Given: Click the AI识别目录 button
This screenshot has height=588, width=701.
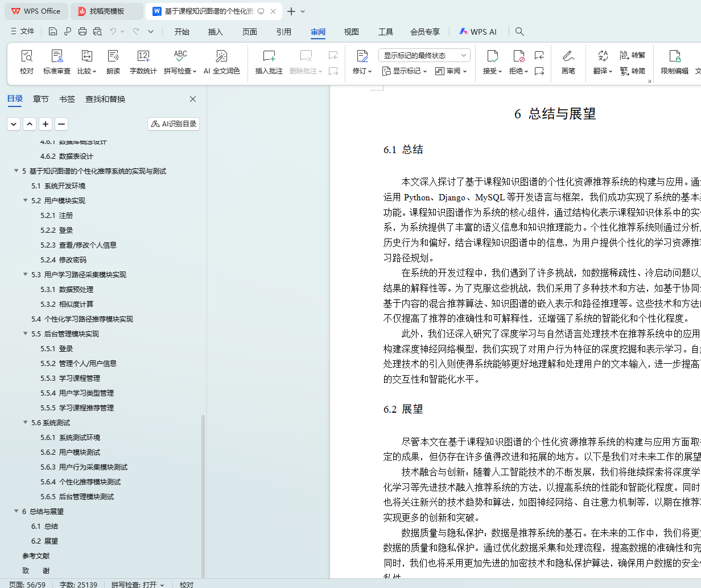Looking at the screenshot, I should click(174, 124).
